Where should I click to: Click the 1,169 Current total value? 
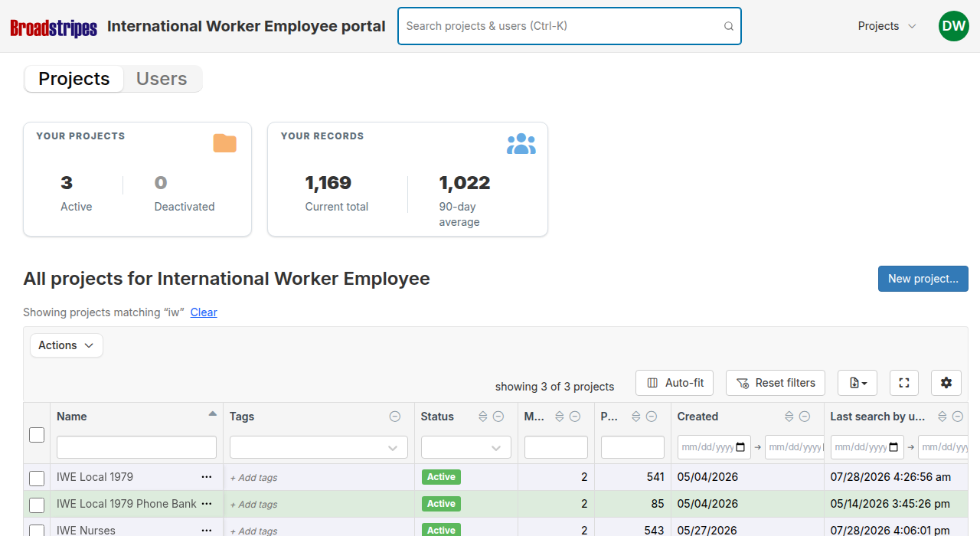coord(328,183)
